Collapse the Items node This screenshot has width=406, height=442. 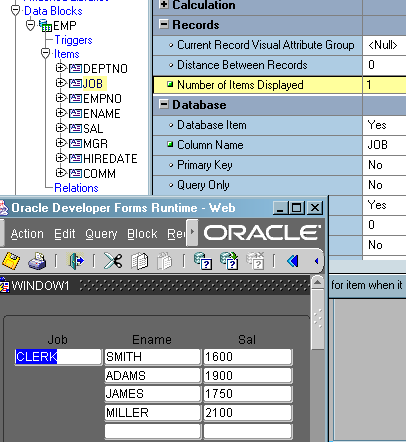pyautogui.click(x=45, y=53)
